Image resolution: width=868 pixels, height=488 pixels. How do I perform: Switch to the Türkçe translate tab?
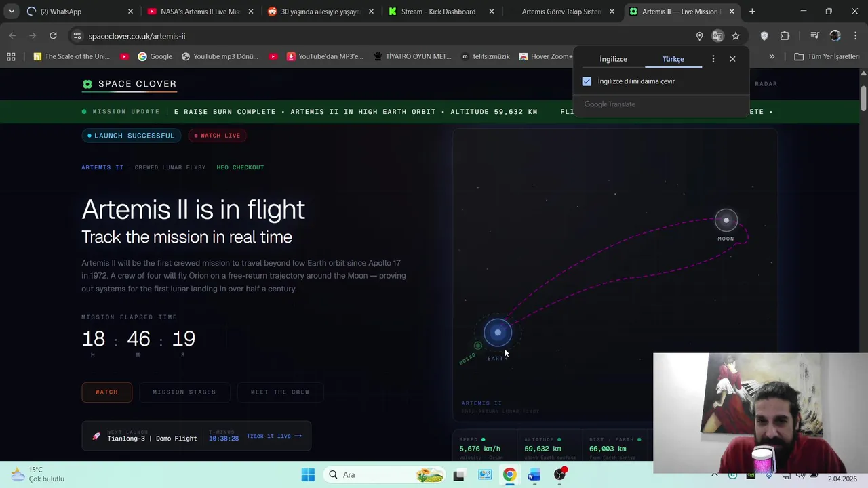673,59
